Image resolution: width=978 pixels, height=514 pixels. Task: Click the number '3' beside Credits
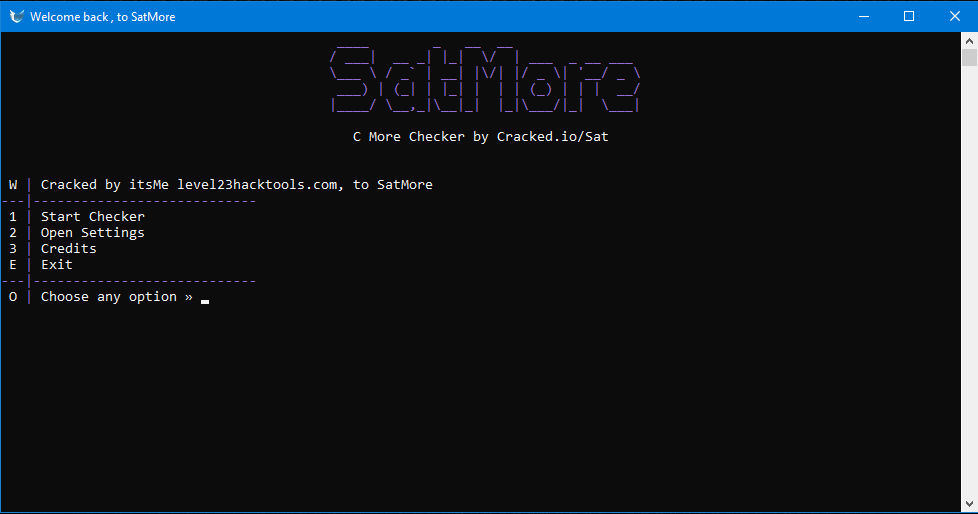(x=13, y=248)
